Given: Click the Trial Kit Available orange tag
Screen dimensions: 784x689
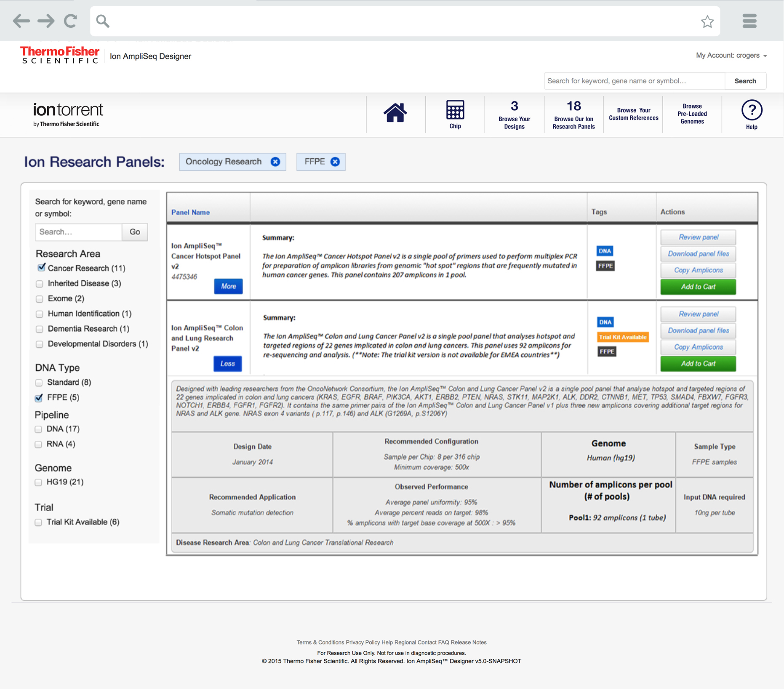Looking at the screenshot, I should (x=623, y=337).
